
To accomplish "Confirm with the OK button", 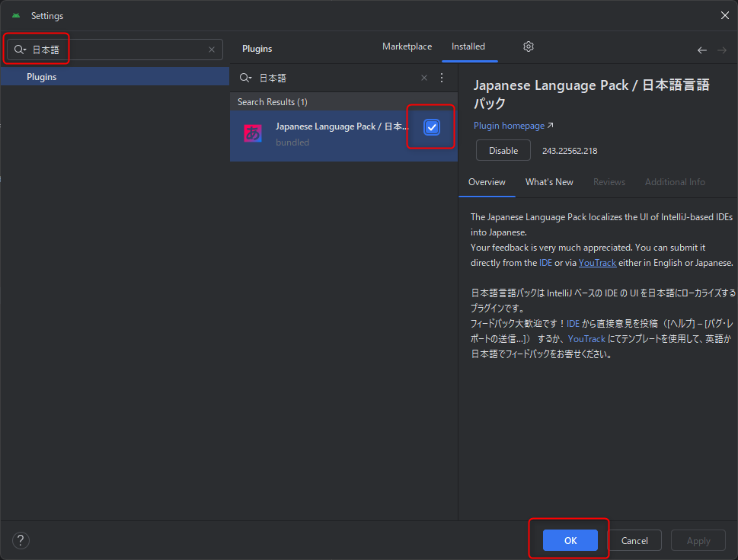I will [570, 540].
